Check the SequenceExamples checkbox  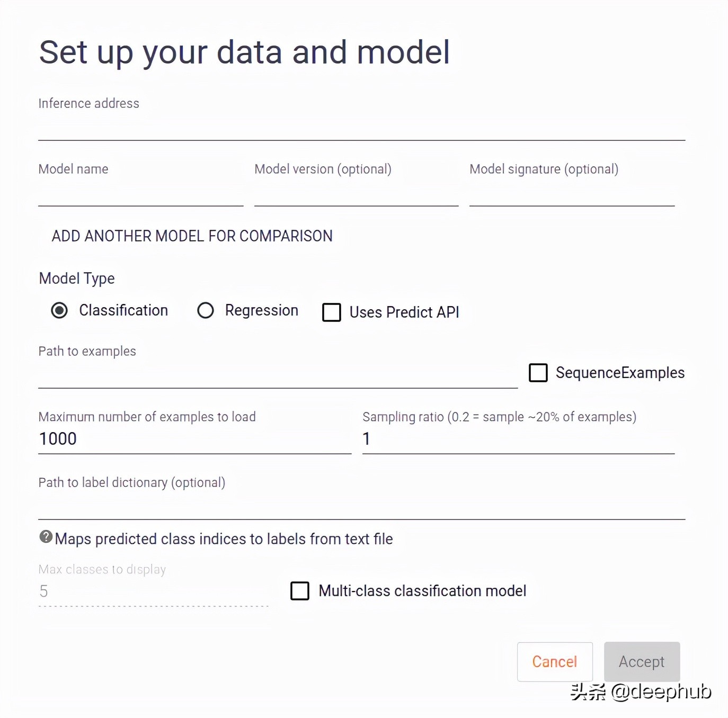click(538, 373)
